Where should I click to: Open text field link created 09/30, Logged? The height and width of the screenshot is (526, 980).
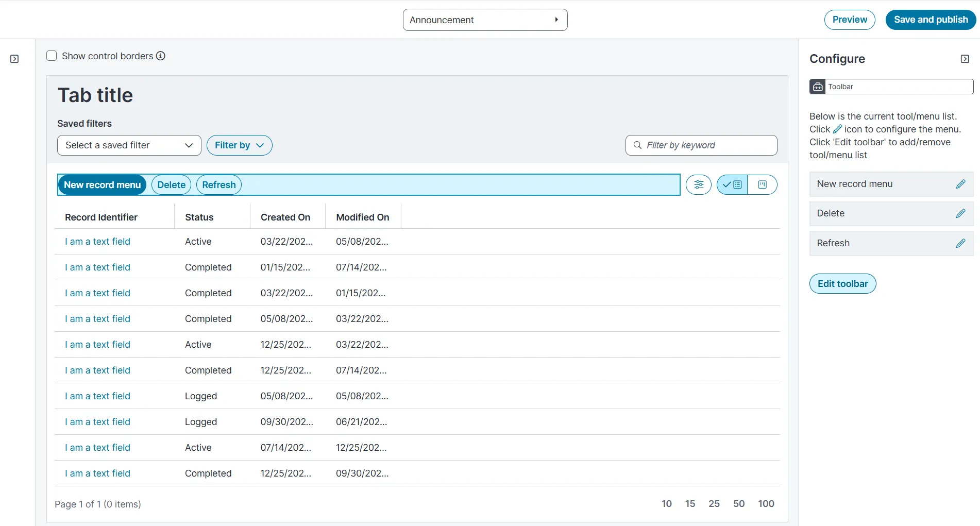pyautogui.click(x=97, y=422)
